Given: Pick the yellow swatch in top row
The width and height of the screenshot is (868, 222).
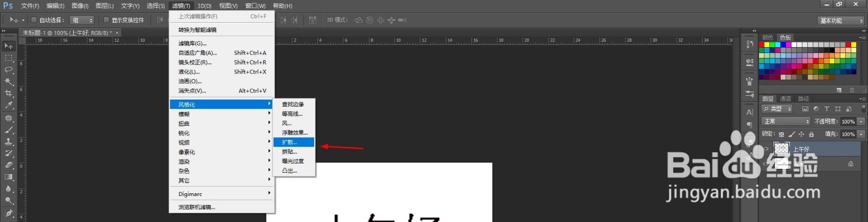Looking at the screenshot, I should click(x=767, y=44).
